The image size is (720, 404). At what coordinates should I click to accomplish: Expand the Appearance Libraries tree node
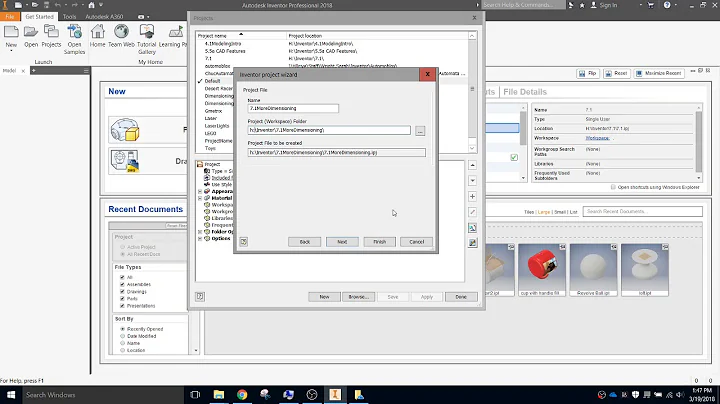[x=200, y=191]
